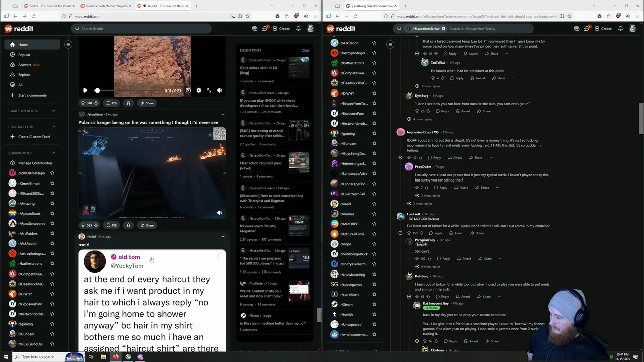
Task: Open new tab in left browser window
Action: point(196,6)
